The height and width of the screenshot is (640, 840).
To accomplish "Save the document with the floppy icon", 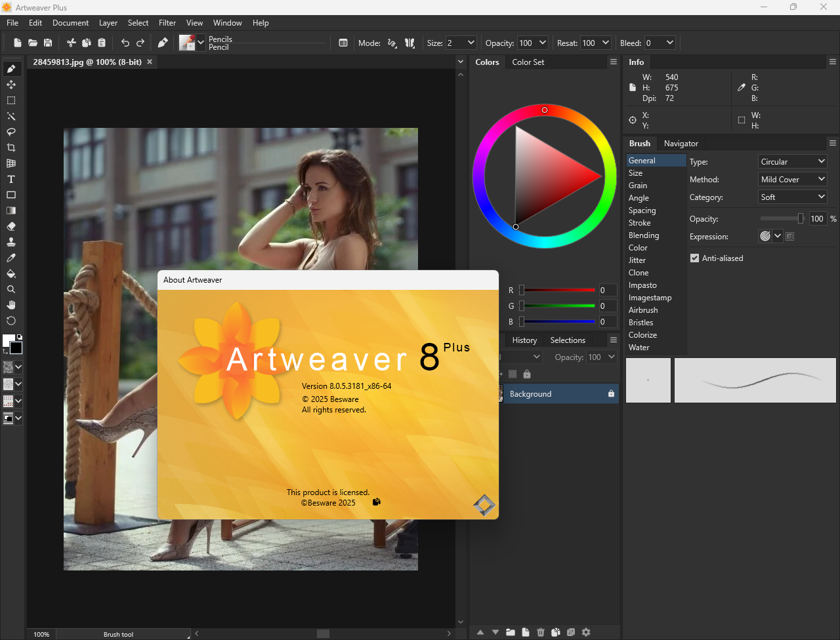I will coord(48,43).
